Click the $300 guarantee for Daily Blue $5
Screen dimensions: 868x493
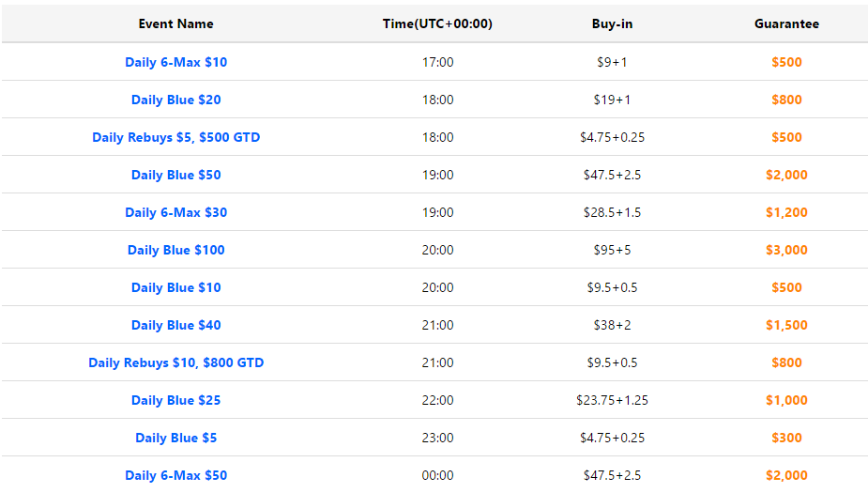coord(786,438)
